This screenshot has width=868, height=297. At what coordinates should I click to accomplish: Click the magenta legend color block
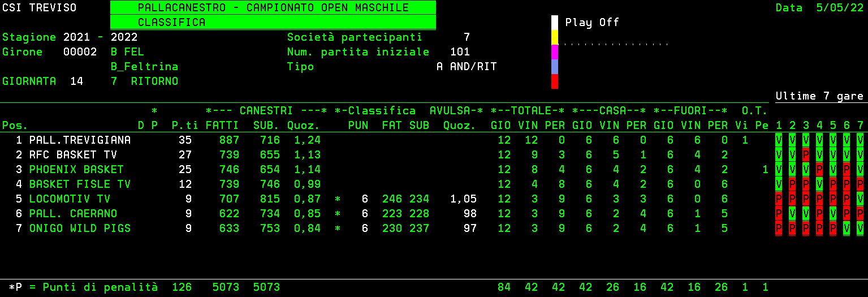(x=555, y=52)
